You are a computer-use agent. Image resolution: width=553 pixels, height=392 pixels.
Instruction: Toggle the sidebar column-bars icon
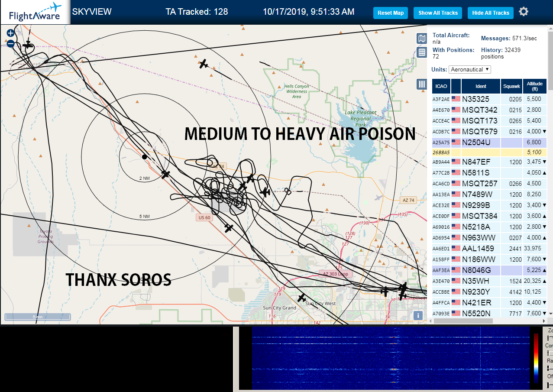pyautogui.click(x=422, y=84)
